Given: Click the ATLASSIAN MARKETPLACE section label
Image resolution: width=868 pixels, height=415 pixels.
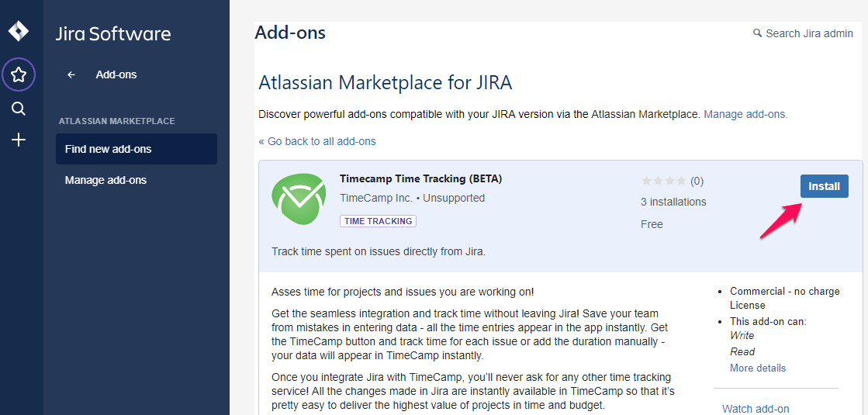Looking at the screenshot, I should [117, 121].
